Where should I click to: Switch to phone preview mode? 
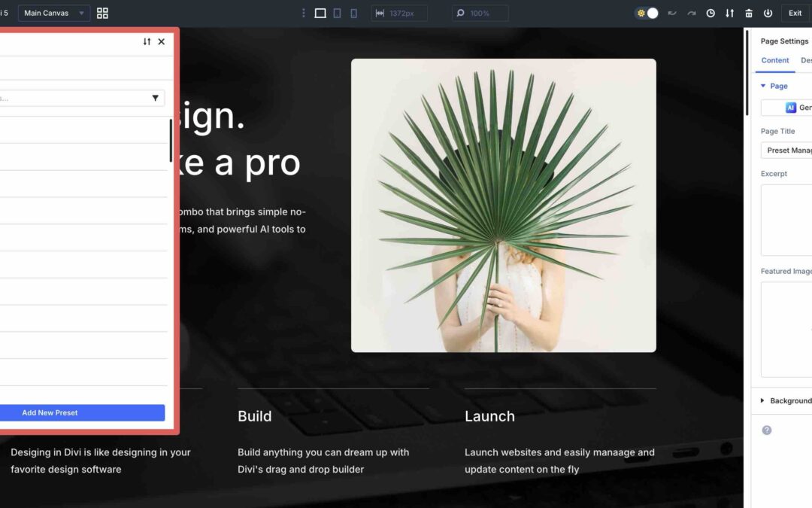(x=353, y=13)
